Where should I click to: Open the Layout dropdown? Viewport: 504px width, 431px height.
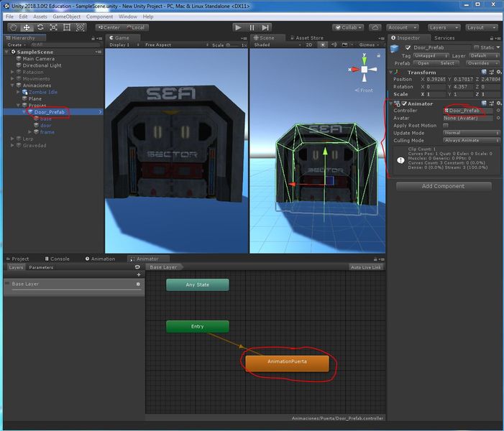tap(482, 27)
